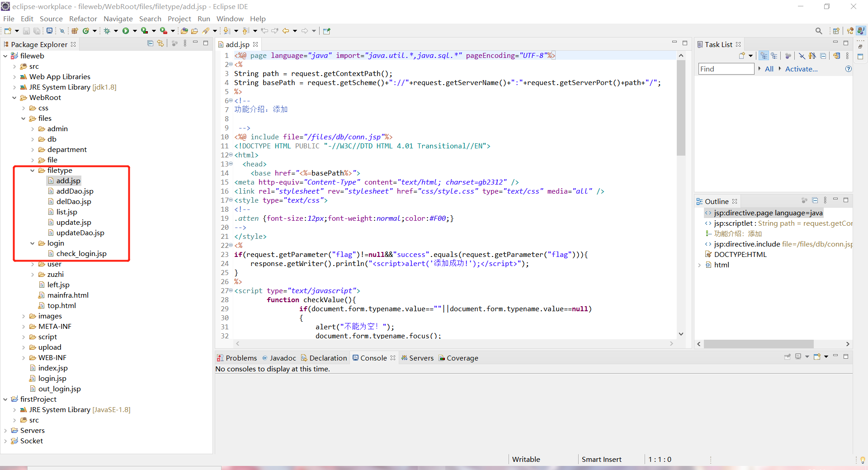The image size is (868, 470).
Task: Toggle Focus on Workweek in Task List
Action: (x=788, y=56)
